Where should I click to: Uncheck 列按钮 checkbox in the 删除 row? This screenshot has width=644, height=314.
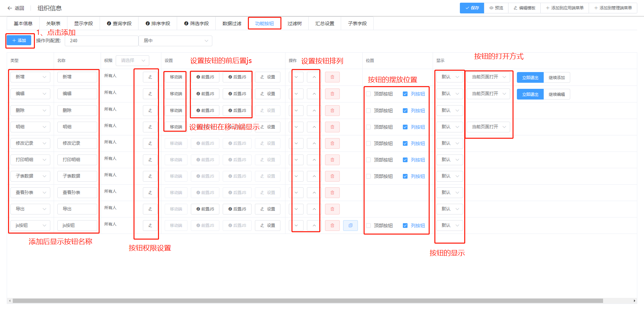pyautogui.click(x=405, y=111)
